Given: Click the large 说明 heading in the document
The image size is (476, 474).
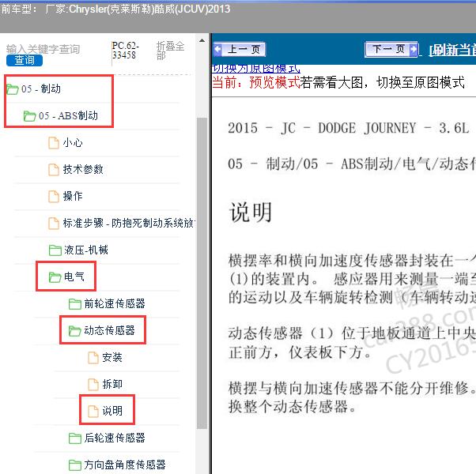Looking at the screenshot, I should point(251,213).
